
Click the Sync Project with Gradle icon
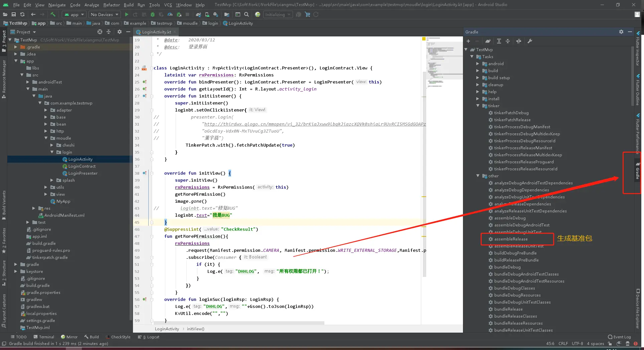click(x=198, y=14)
